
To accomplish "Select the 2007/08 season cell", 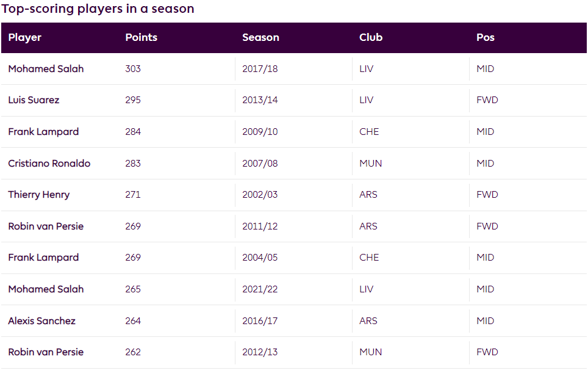I will pyautogui.click(x=260, y=164).
